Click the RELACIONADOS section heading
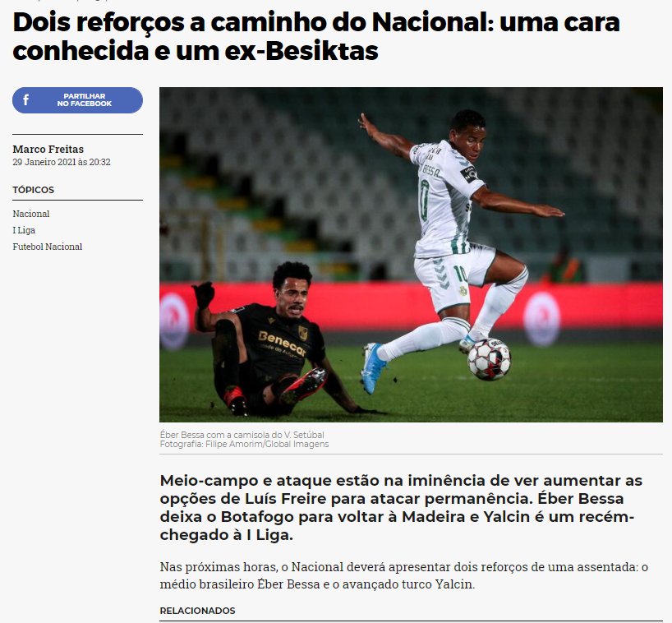This screenshot has width=672, height=623. click(197, 611)
